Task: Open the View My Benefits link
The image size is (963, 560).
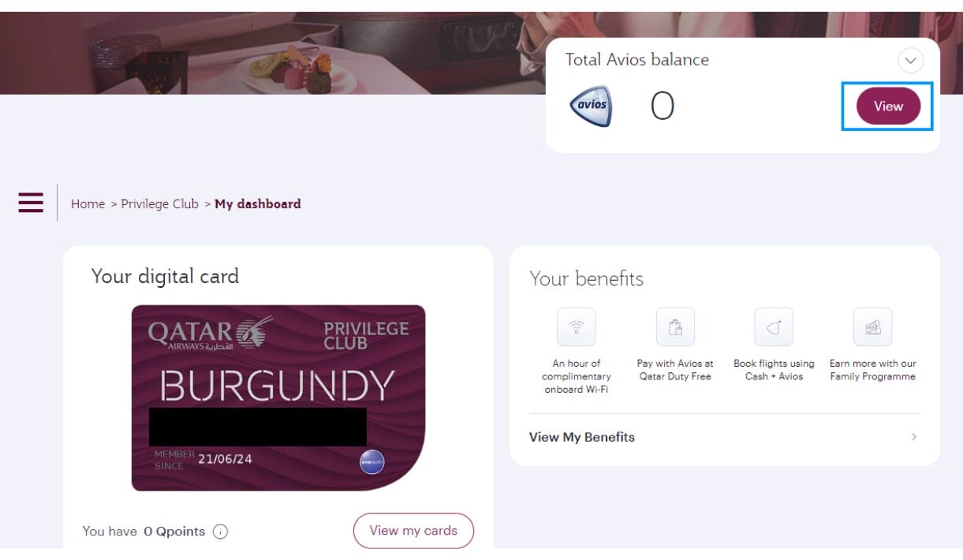Action: 582,437
